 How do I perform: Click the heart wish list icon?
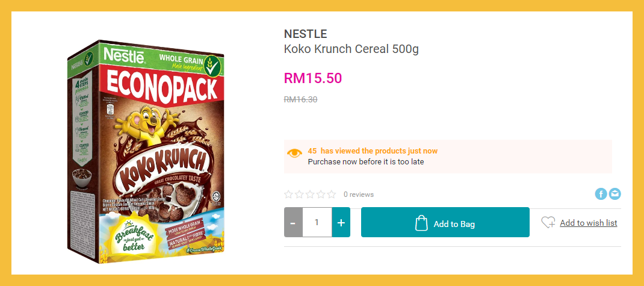(x=548, y=223)
